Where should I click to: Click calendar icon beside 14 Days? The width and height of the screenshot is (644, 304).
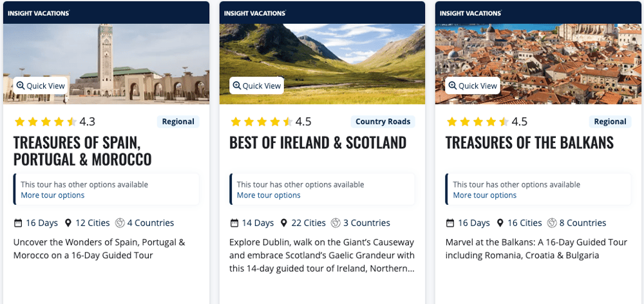[x=234, y=223]
